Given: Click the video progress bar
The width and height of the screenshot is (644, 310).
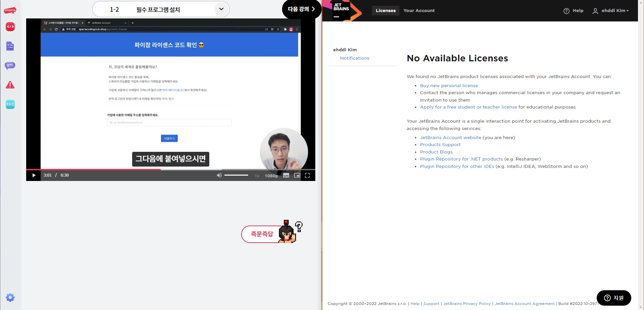Looking at the screenshot, I should (x=171, y=170).
